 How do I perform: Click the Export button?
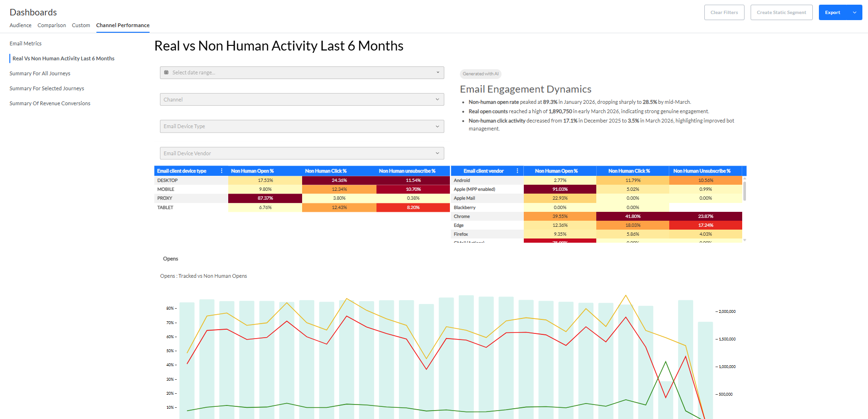[x=832, y=13]
